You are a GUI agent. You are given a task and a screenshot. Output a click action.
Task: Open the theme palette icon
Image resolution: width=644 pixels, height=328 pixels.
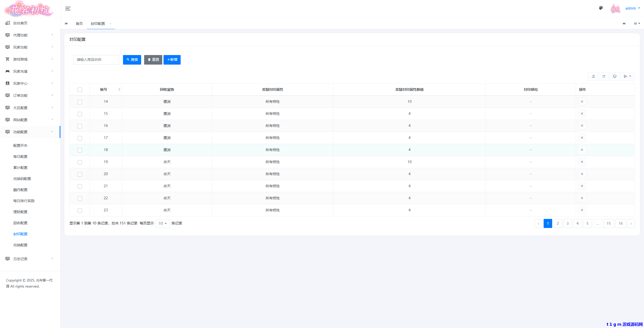coord(601,8)
